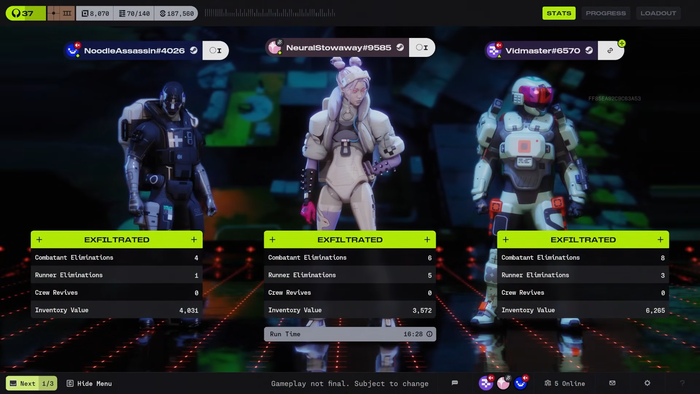The image size is (700, 394).
Task: Switch to the PROGRESS tab
Action: 605,13
